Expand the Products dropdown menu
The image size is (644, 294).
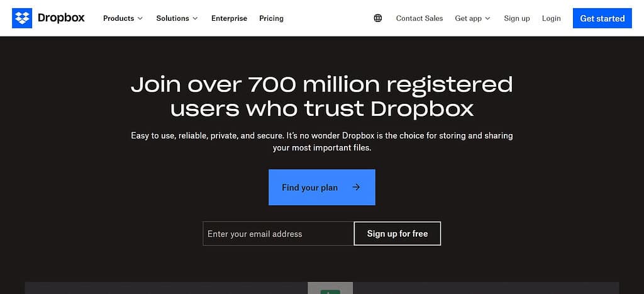pyautogui.click(x=123, y=18)
